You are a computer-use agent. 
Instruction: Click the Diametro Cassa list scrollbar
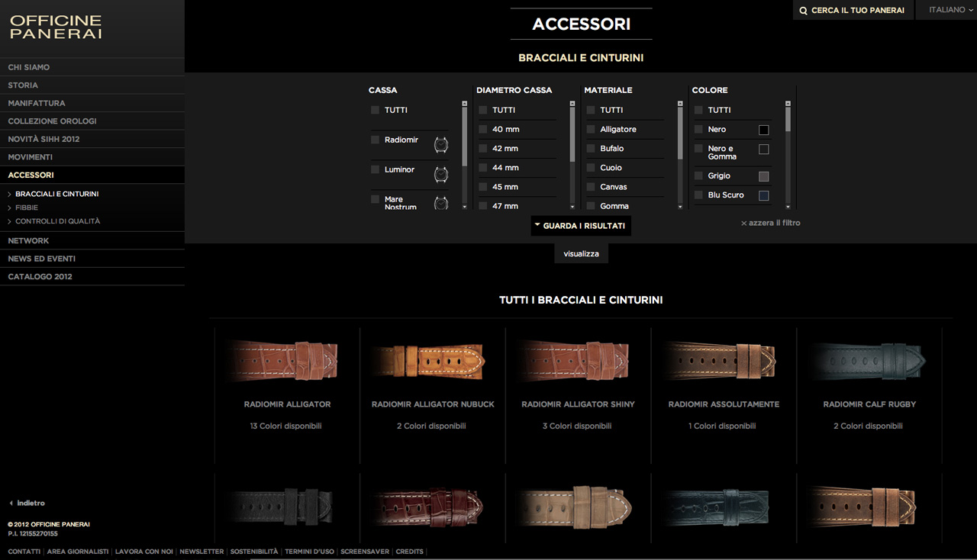572,155
